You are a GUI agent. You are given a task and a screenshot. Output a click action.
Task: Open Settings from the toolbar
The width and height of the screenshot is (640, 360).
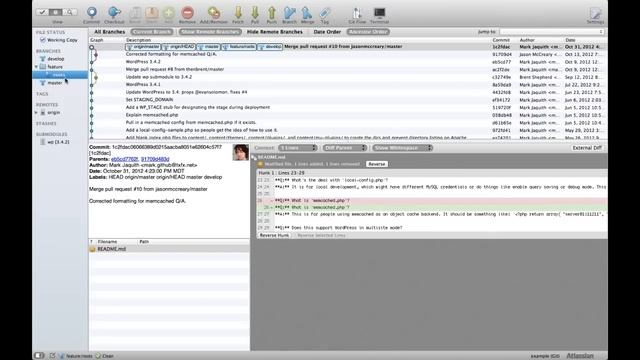(x=595, y=14)
